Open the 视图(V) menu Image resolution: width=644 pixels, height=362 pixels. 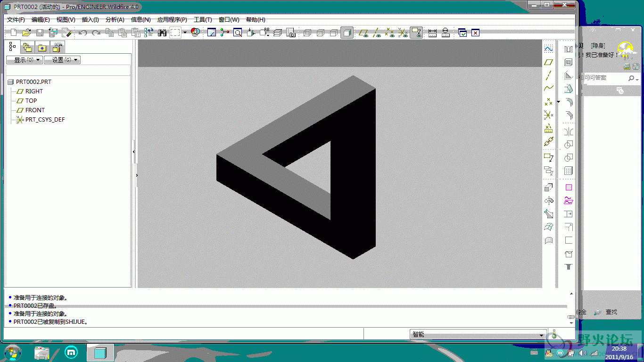[66, 20]
